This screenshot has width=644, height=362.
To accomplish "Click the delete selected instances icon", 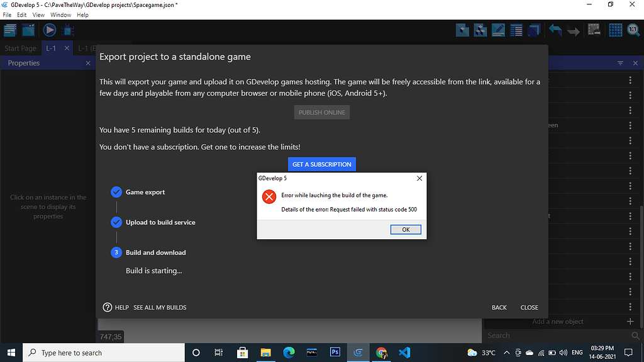I will [594, 30].
